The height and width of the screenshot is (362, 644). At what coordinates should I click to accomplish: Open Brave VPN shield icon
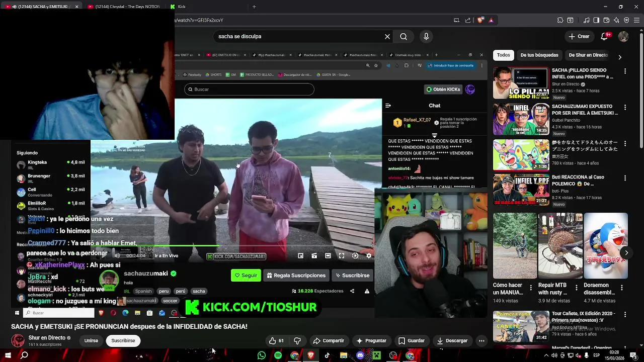[x=626, y=20]
